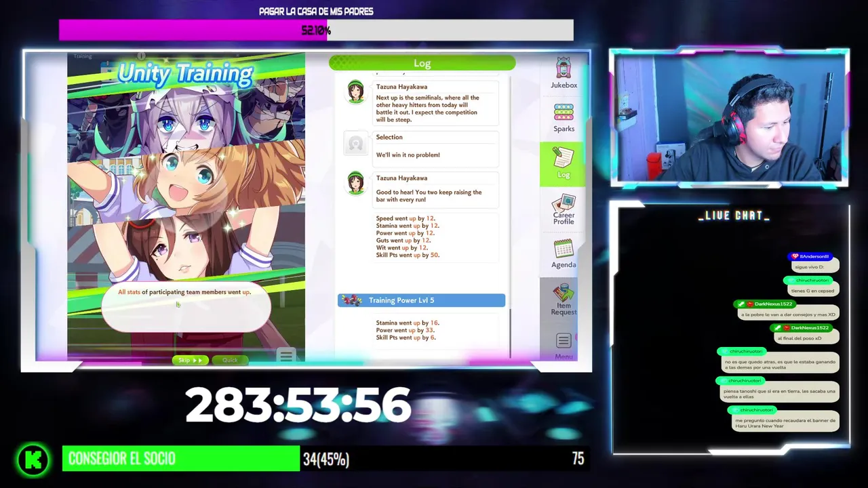Image resolution: width=868 pixels, height=488 pixels.
Task: Click the Quick button
Action: coord(230,360)
